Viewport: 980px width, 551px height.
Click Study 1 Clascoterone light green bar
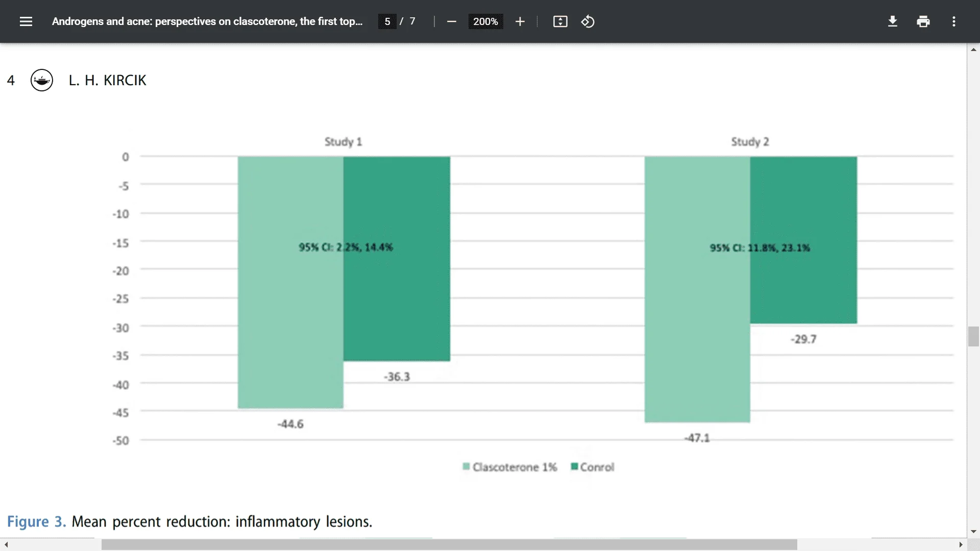290,282
